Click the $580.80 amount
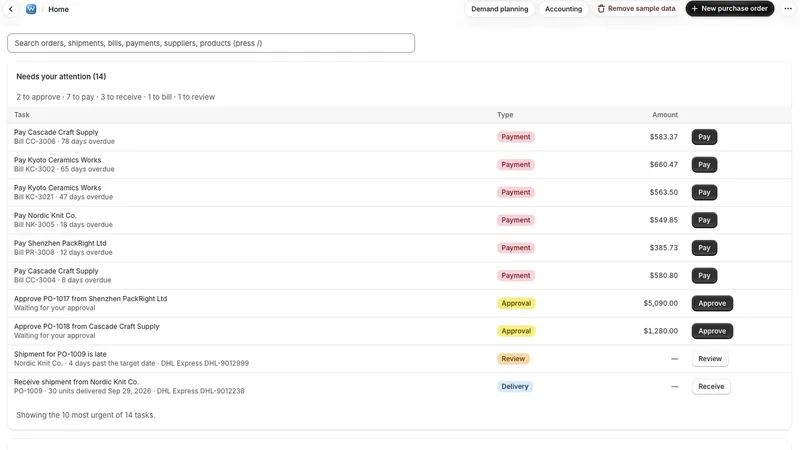Image resolution: width=800 pixels, height=450 pixels. [663, 276]
